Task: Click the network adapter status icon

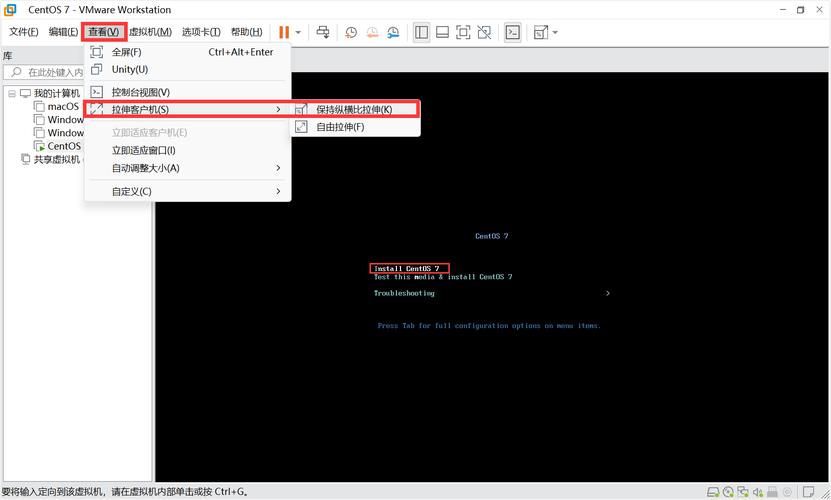Action: [743, 492]
